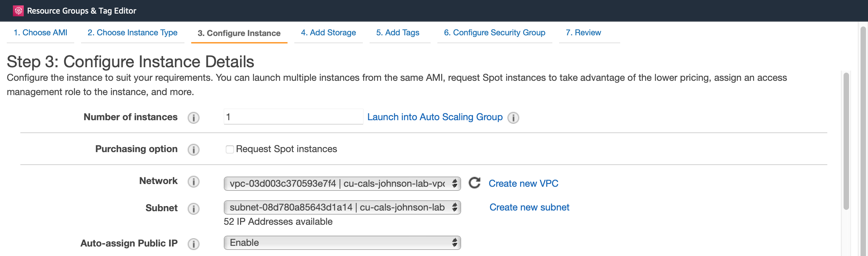868x256 pixels.
Task: Click the text 52 IP Addresses available
Action: pos(278,222)
